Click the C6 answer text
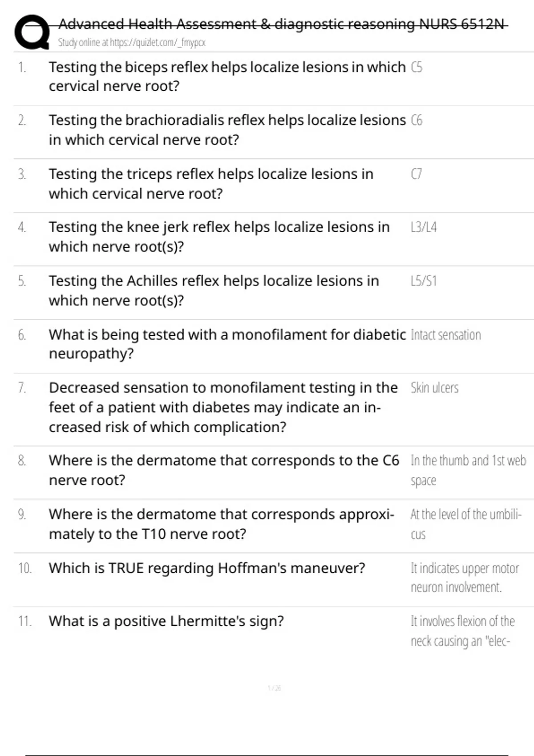This screenshot has height=756, width=534. click(x=417, y=121)
